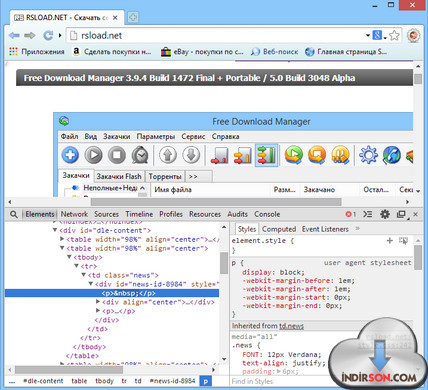
Task: Click the Start download play icon
Action: tap(93, 155)
